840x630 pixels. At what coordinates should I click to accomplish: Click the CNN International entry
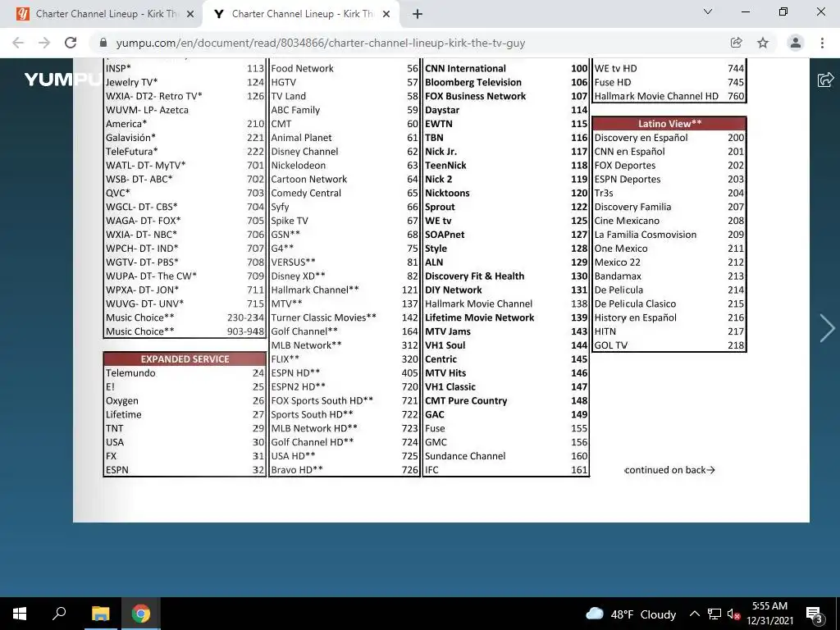(465, 68)
